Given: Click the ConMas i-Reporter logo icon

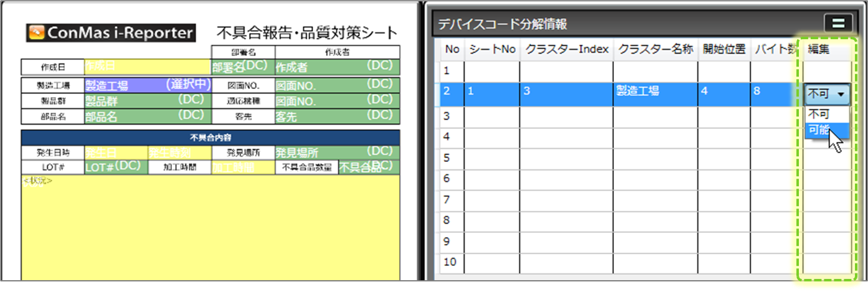Looking at the screenshot, I should (x=35, y=32).
